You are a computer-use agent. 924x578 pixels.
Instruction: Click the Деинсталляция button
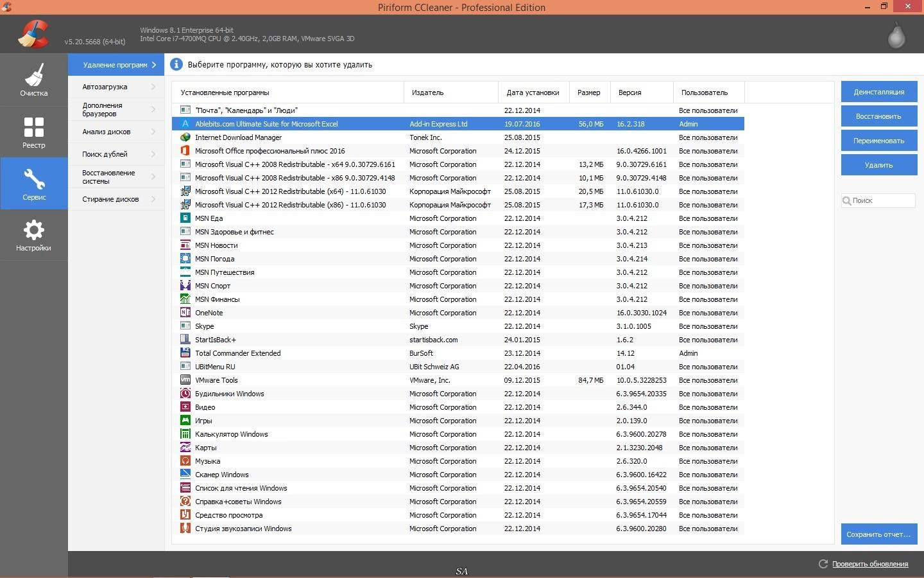click(879, 92)
